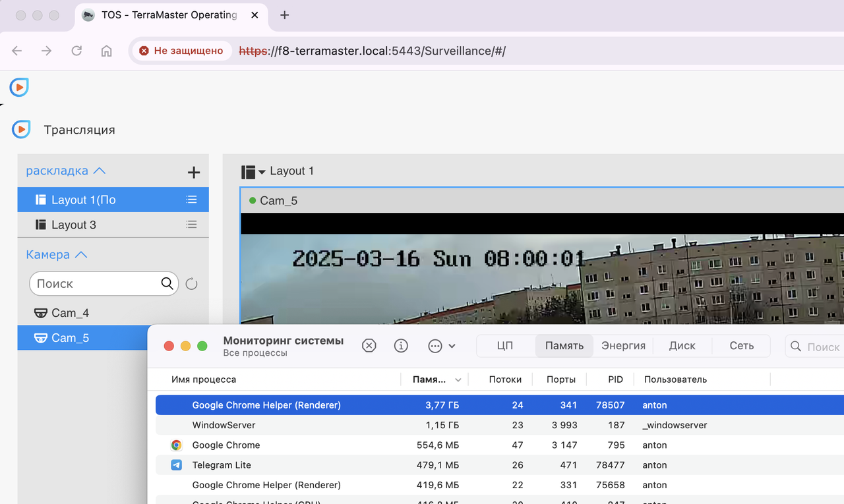Add a new layout with plus icon
This screenshot has height=504, width=844.
coord(194,172)
